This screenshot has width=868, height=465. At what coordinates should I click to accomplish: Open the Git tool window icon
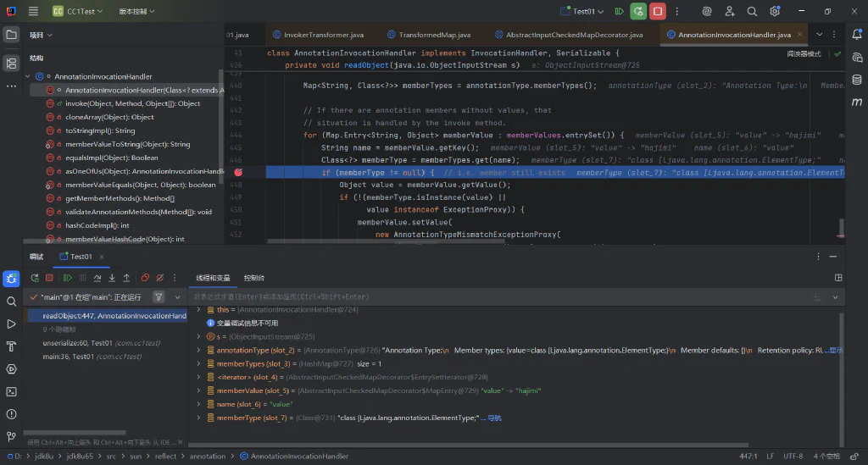pos(11,437)
